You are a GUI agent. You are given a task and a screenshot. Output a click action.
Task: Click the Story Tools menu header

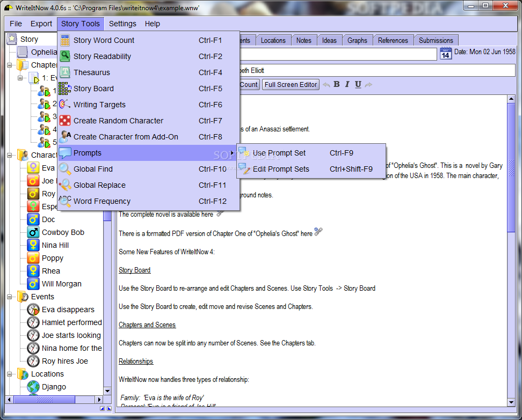80,24
